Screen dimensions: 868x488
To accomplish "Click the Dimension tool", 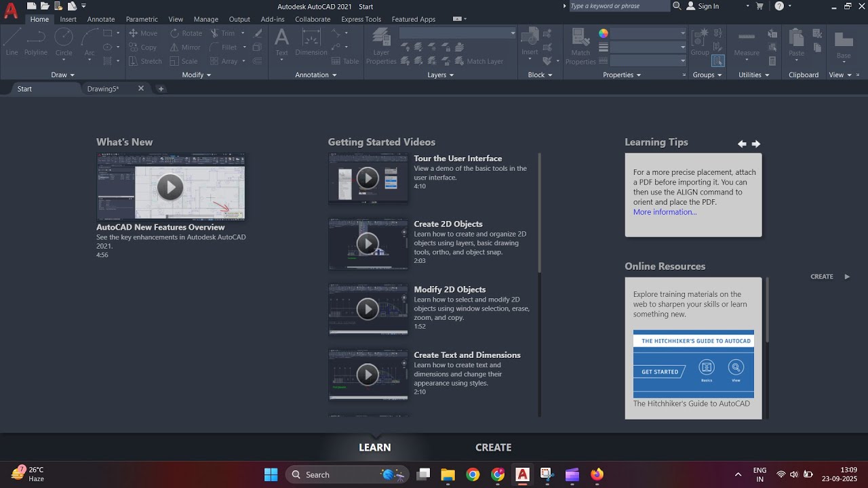I will 311,42.
